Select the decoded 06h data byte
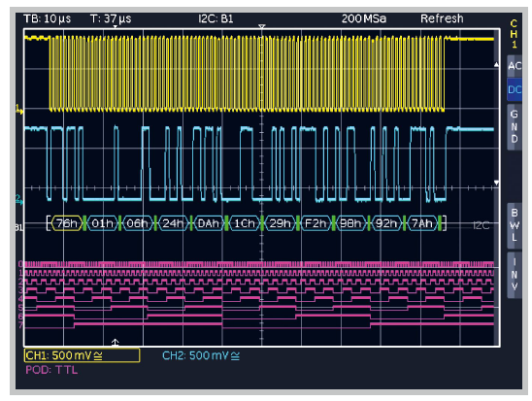 point(138,223)
